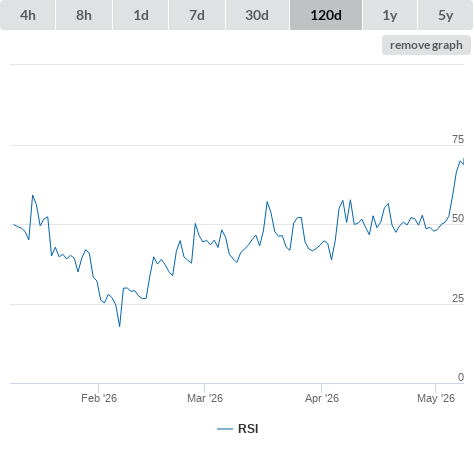This screenshot has width=474, height=455.
Task: Click the May '26 axis marker
Action: click(x=436, y=398)
